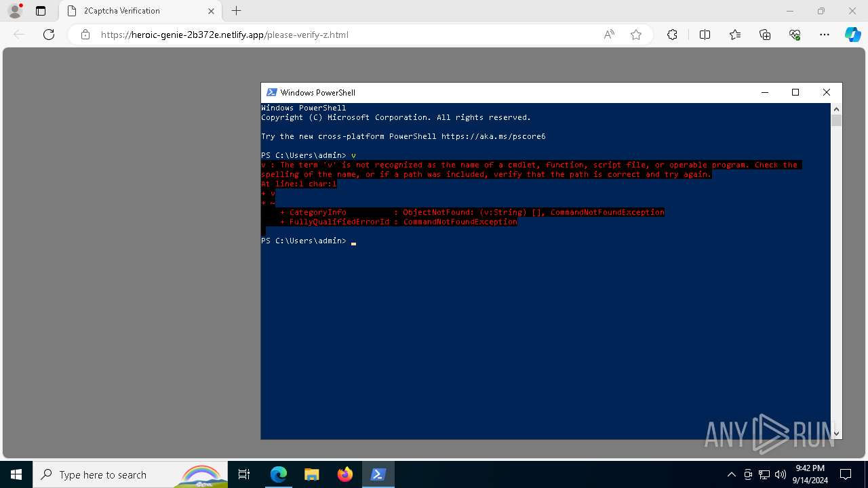The image size is (868, 488).
Task: Click the CommandNotFoundException FullyQualifiedErrorId line
Action: pyautogui.click(x=398, y=222)
